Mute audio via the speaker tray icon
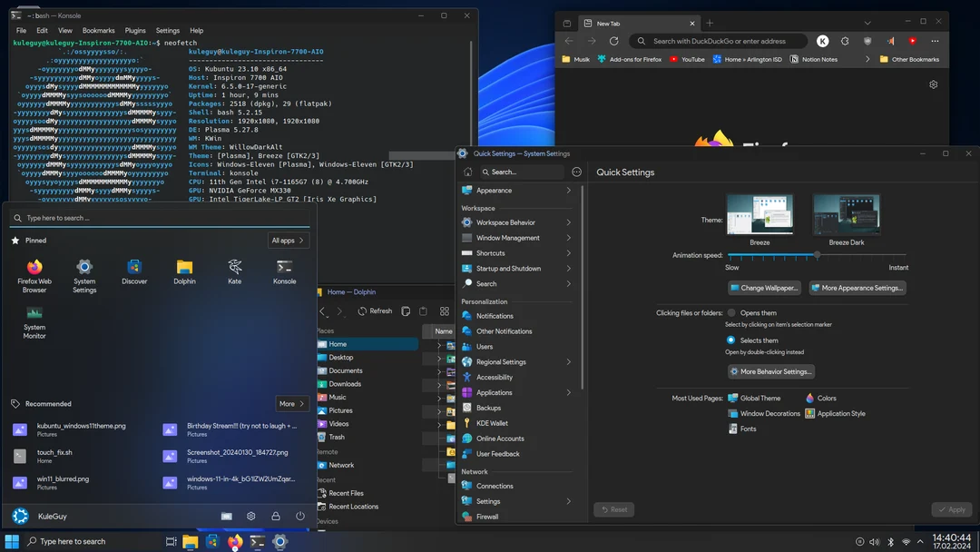The image size is (980, 552). pos(874,541)
